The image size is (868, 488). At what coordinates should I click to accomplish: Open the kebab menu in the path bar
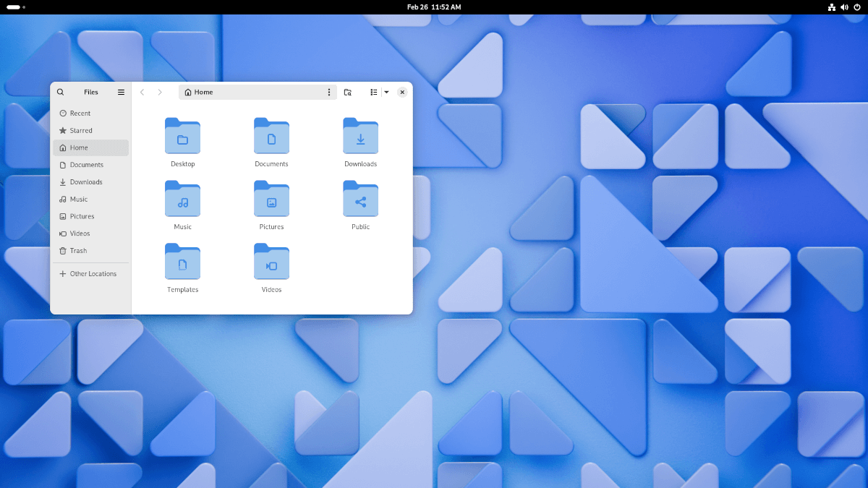(329, 92)
